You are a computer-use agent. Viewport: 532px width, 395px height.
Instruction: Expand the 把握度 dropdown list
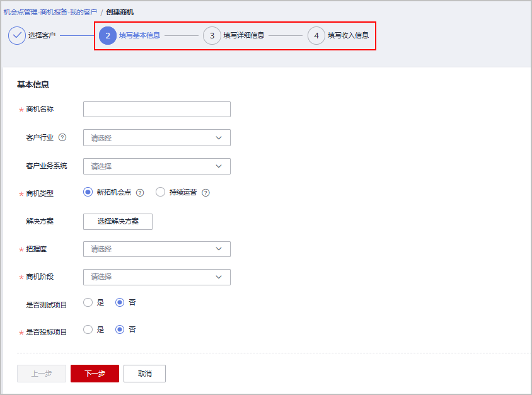(x=156, y=249)
